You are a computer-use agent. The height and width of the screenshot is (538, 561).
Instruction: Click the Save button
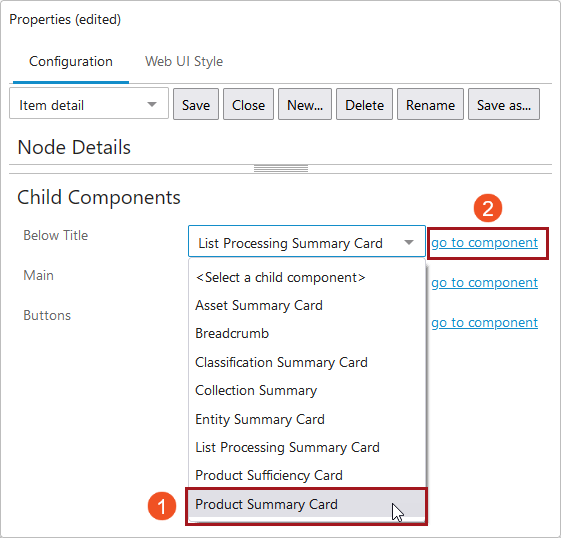[196, 104]
